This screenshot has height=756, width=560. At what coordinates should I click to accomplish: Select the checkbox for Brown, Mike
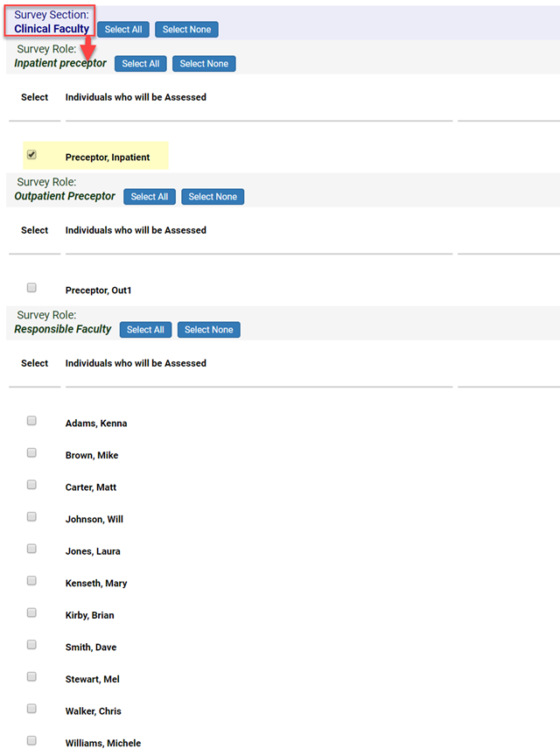click(32, 453)
